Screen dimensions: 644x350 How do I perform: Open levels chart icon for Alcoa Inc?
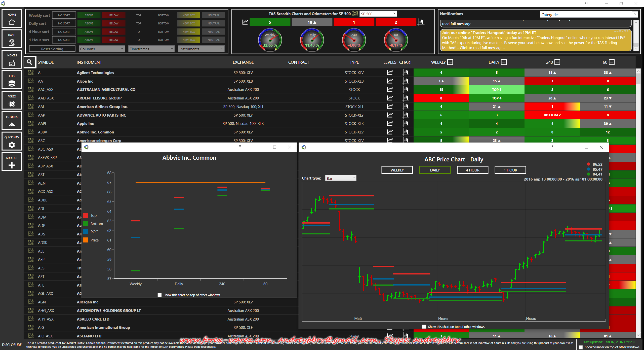tap(390, 81)
